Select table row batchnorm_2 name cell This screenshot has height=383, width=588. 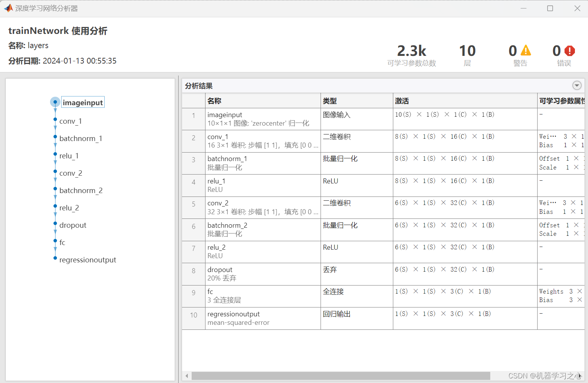click(x=263, y=230)
